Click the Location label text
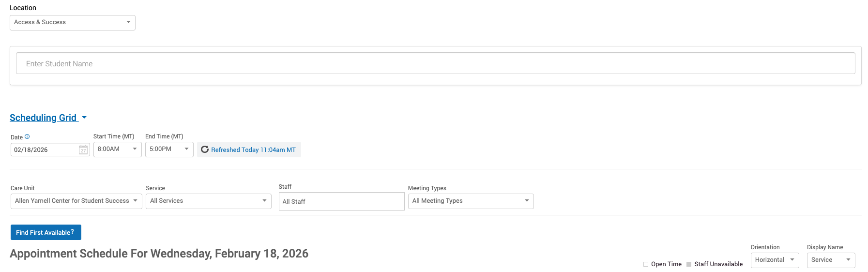Viewport: 868px width, 272px height. [x=23, y=8]
